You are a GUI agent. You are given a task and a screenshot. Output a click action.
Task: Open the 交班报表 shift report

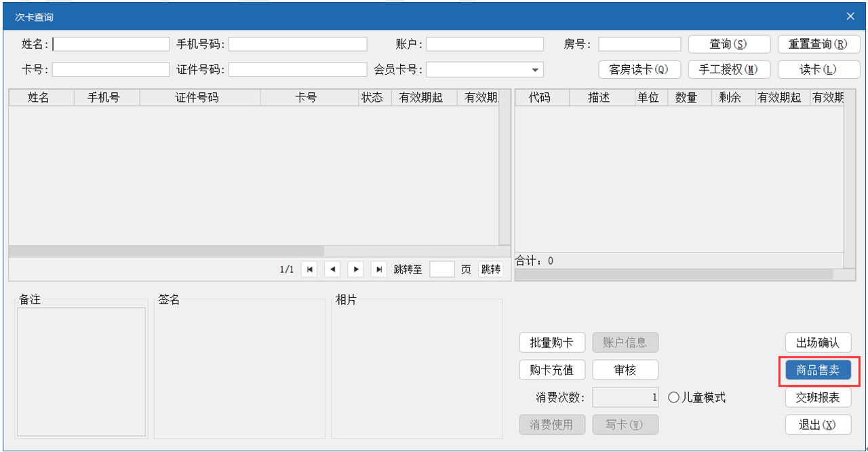pyautogui.click(x=818, y=398)
